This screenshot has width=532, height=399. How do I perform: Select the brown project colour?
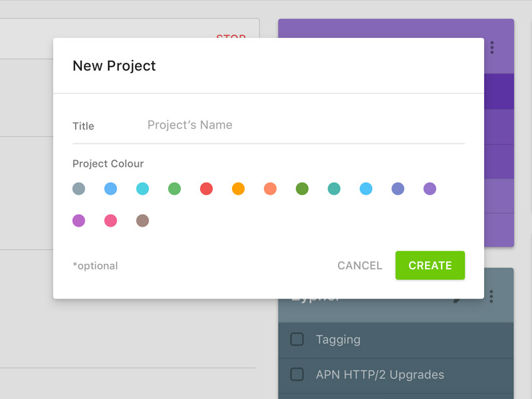click(x=142, y=221)
